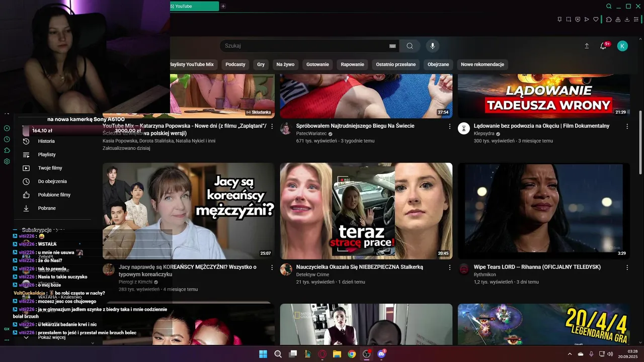Screen dimensions: 644x362
Task: Open the Klepsydra channel link
Action: point(484,134)
